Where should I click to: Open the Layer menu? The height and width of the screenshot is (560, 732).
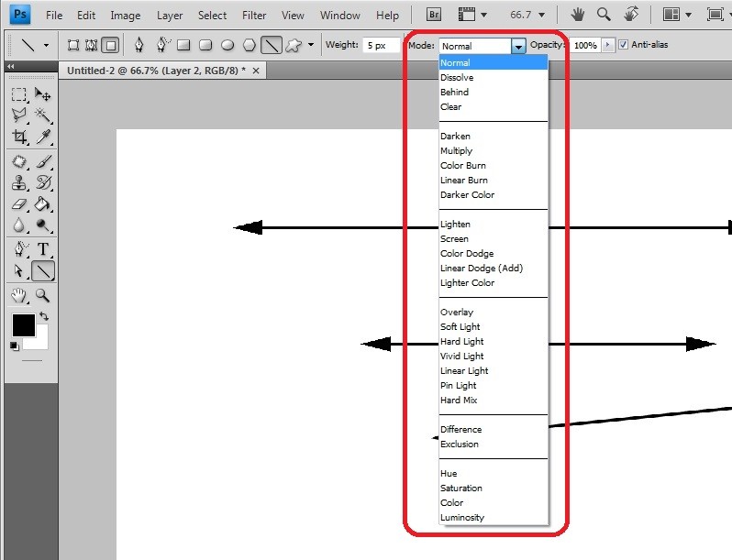click(170, 16)
